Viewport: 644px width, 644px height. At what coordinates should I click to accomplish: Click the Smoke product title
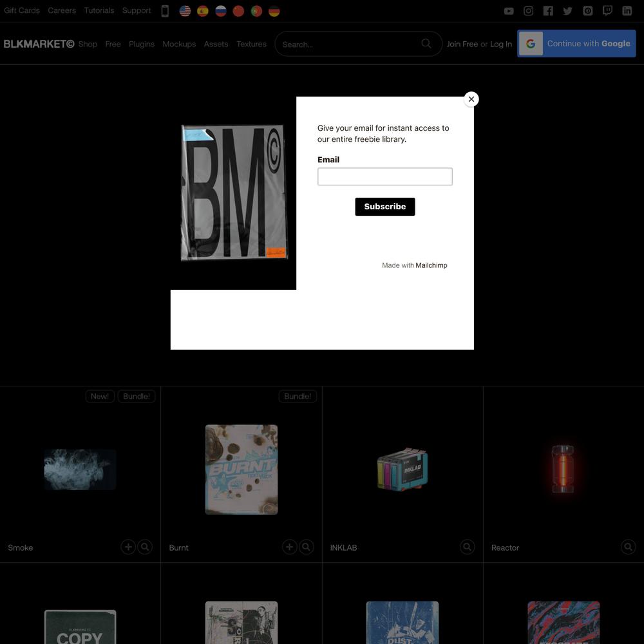click(21, 547)
